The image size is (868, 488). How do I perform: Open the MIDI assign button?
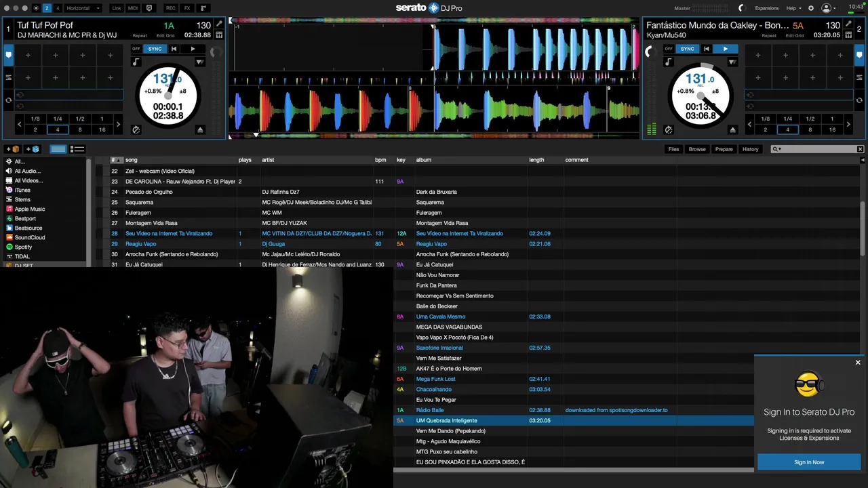coord(133,8)
